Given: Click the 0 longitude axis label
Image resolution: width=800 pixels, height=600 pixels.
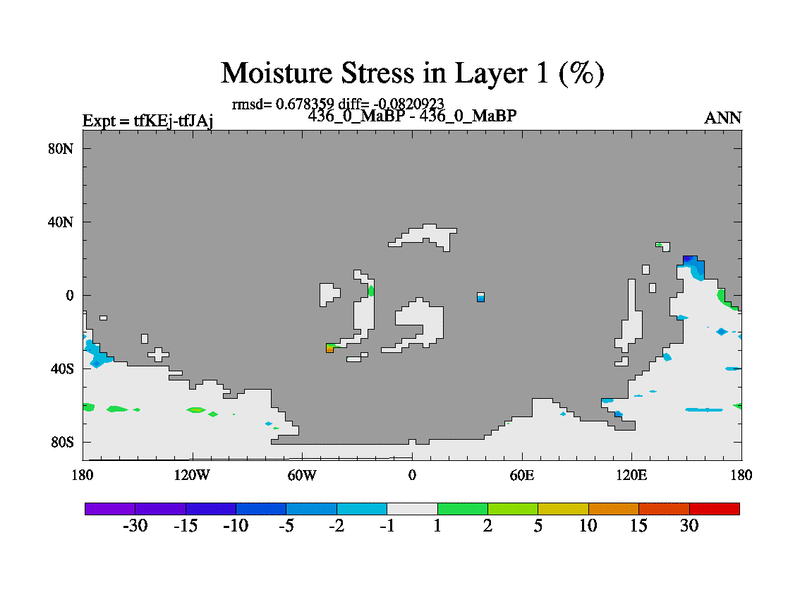Looking at the screenshot, I should tap(412, 475).
